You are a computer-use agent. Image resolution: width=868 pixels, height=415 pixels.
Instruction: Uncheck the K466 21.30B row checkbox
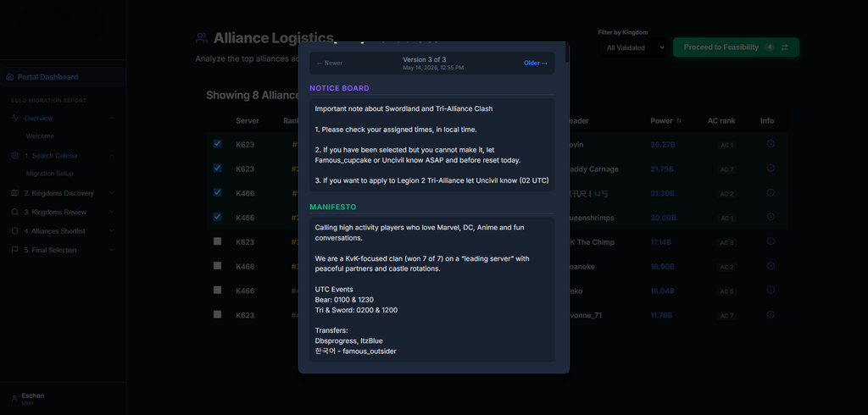(x=218, y=192)
